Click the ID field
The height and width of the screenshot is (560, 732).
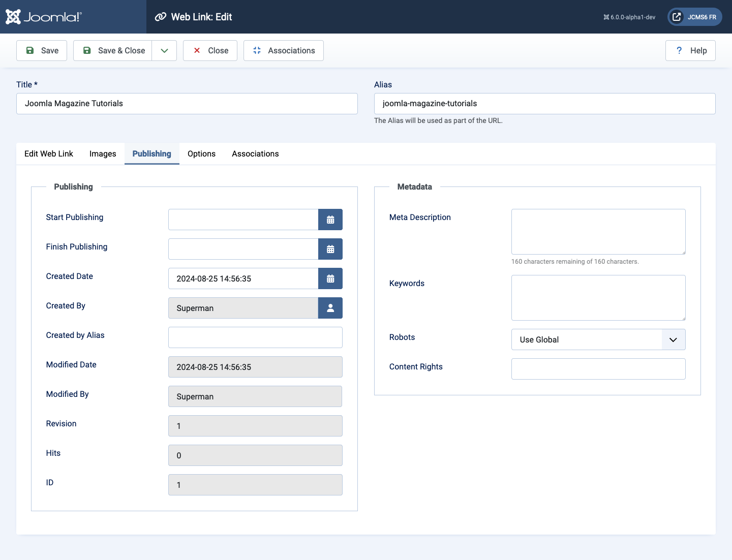coord(255,485)
